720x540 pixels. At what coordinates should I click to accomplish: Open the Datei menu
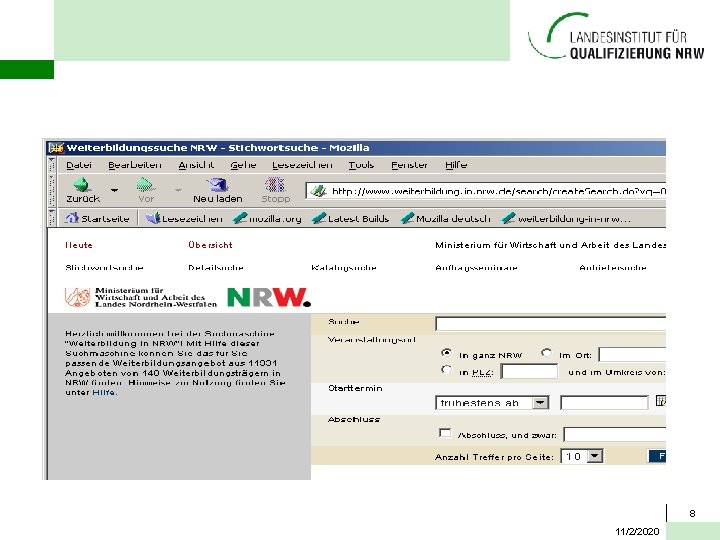pos(79,165)
